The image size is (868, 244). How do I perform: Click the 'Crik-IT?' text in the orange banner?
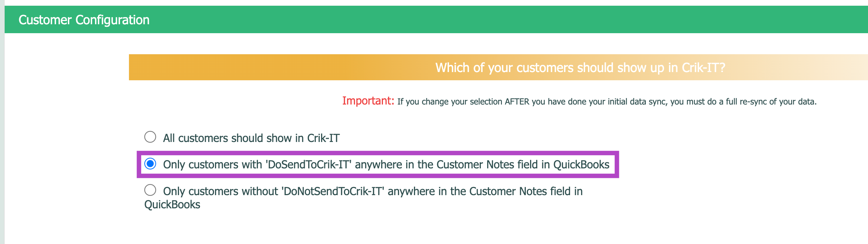[703, 67]
